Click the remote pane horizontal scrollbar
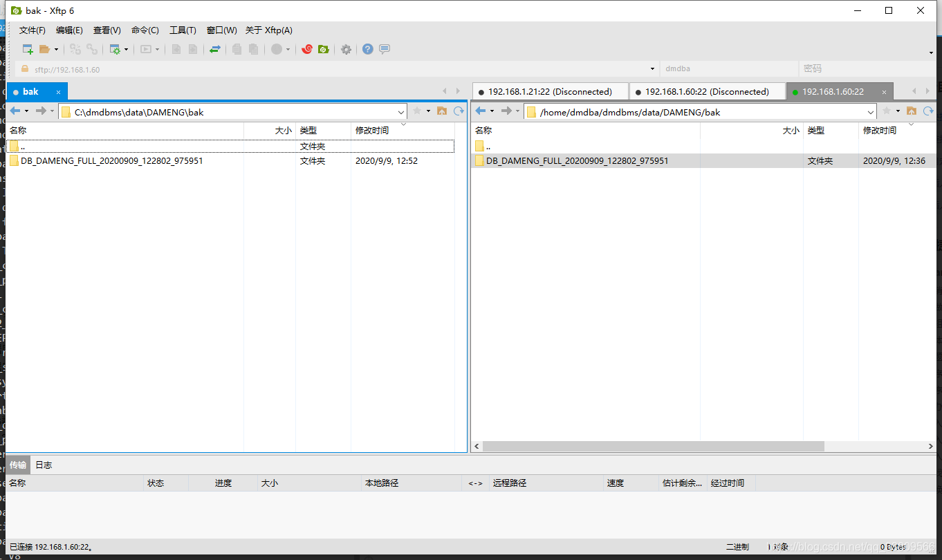The height and width of the screenshot is (560, 942). coord(654,447)
